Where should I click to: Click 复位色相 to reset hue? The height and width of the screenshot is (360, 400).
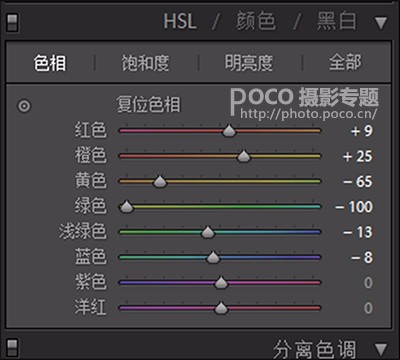pyautogui.click(x=149, y=105)
